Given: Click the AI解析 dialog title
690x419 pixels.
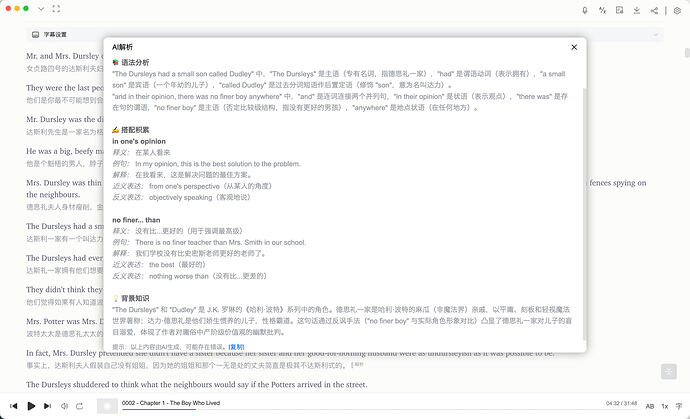Looking at the screenshot, I should pyautogui.click(x=122, y=47).
